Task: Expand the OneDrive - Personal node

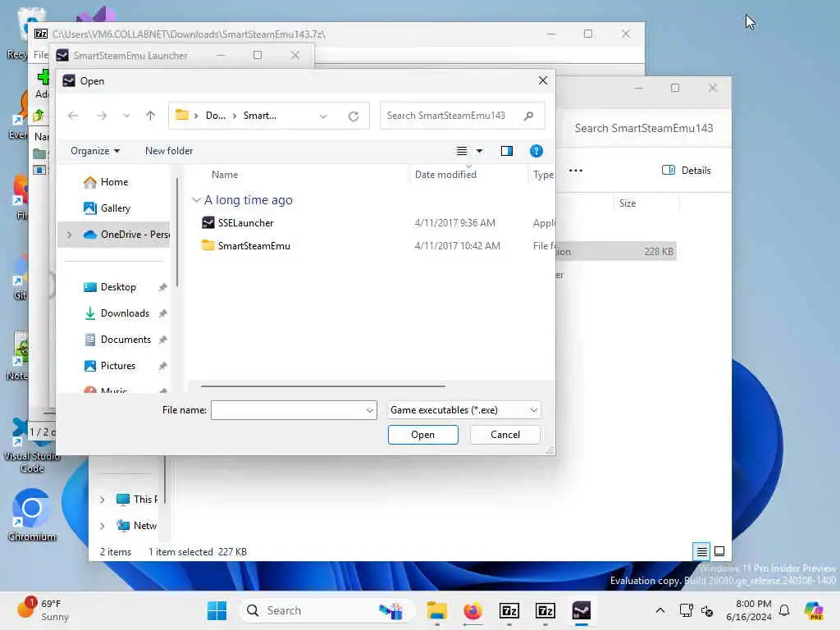Action: tap(69, 235)
